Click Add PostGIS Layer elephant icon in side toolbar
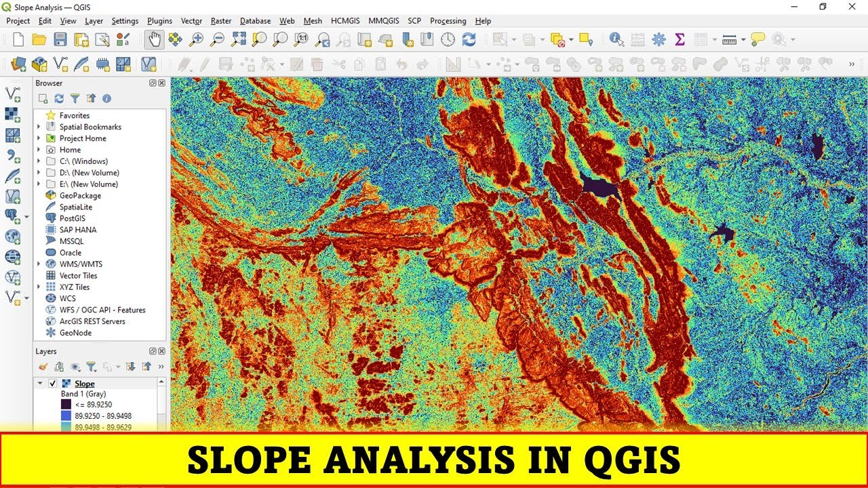868x488 pixels. pyautogui.click(x=11, y=216)
